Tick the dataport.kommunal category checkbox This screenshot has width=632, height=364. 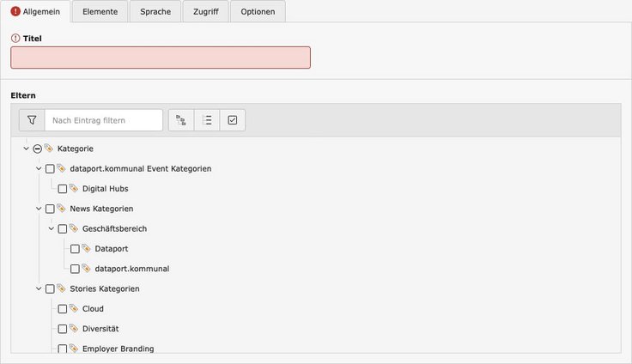(x=75, y=269)
